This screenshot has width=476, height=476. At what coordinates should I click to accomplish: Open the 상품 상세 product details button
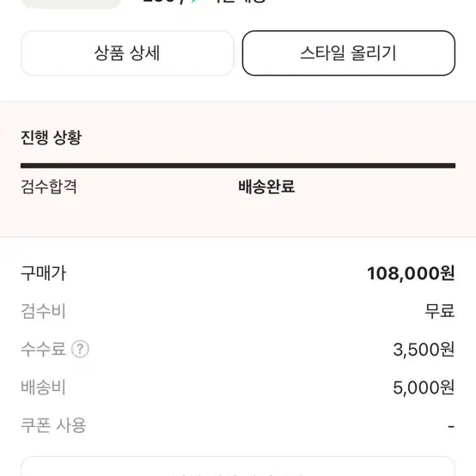[x=127, y=53]
